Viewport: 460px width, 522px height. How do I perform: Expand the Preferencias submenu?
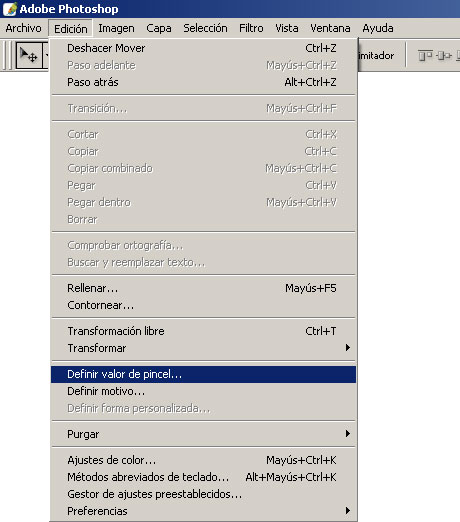point(203,511)
